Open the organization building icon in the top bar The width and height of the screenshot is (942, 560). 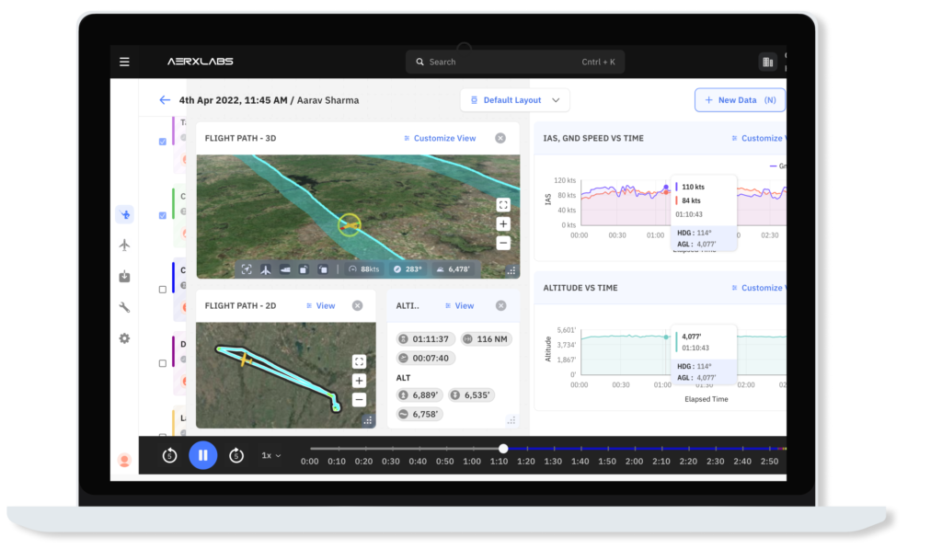(768, 62)
